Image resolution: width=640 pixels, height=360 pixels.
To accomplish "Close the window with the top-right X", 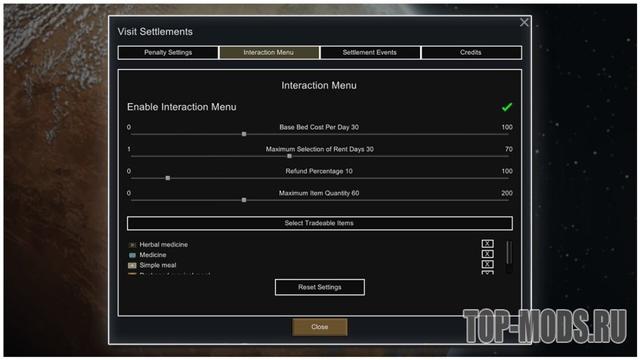I will click(x=524, y=22).
